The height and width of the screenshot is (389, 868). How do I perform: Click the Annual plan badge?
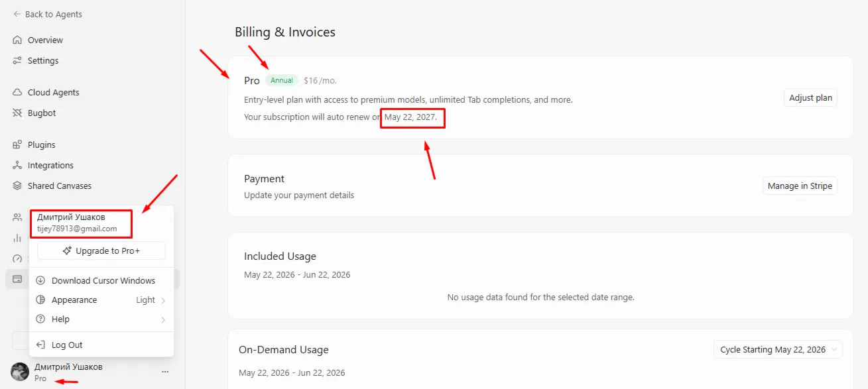(x=282, y=80)
